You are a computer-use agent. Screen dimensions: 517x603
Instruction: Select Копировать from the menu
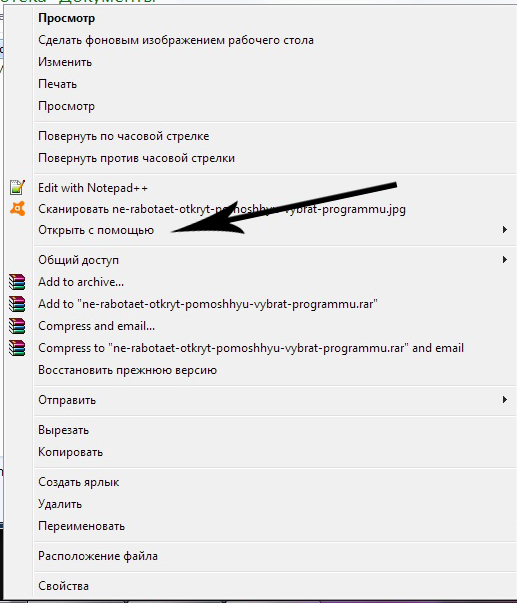70,452
